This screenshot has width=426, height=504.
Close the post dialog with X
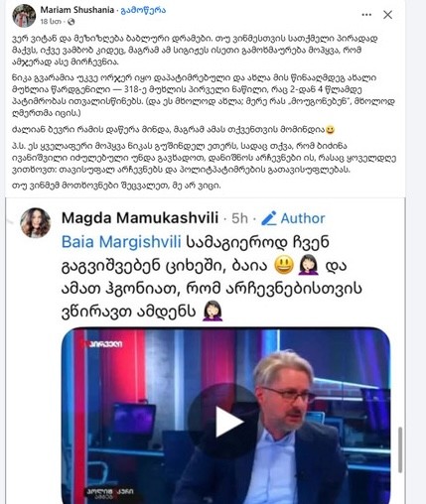pos(387,15)
